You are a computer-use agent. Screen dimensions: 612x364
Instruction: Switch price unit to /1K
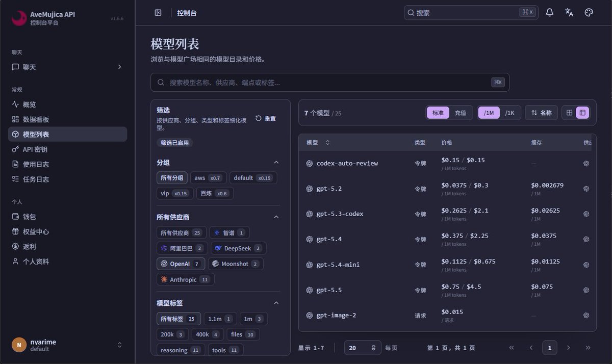pyautogui.click(x=509, y=113)
